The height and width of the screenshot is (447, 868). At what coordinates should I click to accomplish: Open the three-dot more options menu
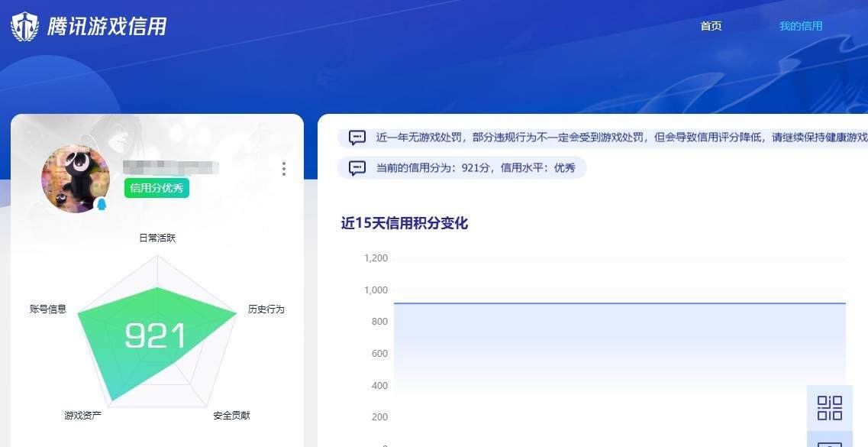click(284, 169)
